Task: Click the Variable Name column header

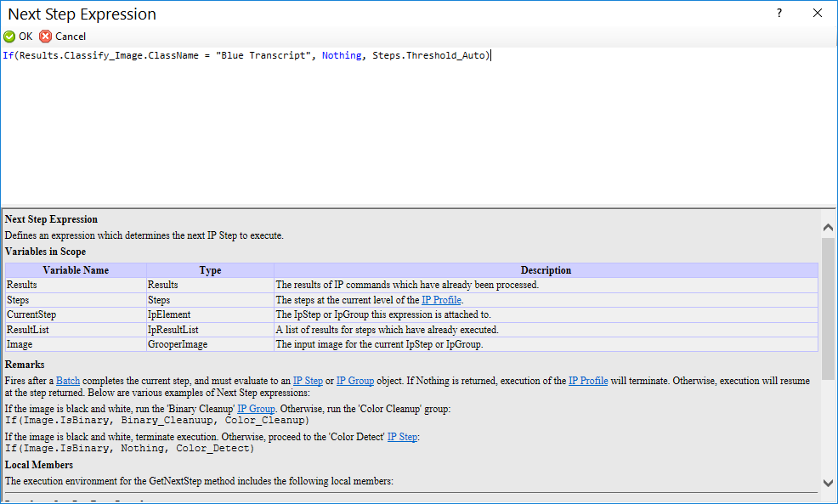Action: coord(76,270)
